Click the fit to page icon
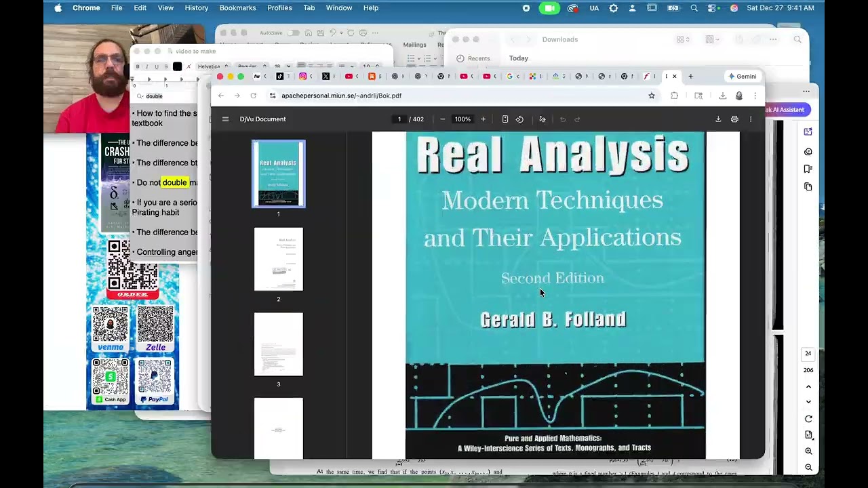Image resolution: width=868 pixels, height=488 pixels. point(505,119)
